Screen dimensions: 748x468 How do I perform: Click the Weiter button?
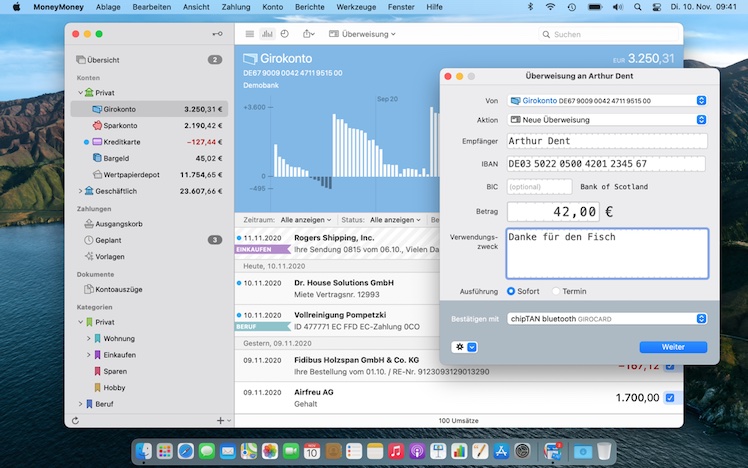[673, 347]
